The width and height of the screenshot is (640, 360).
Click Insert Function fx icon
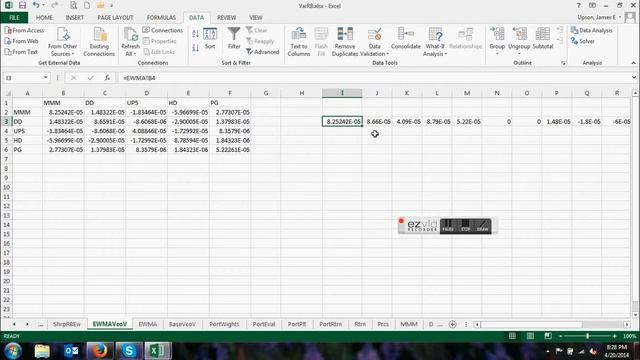tap(107, 78)
